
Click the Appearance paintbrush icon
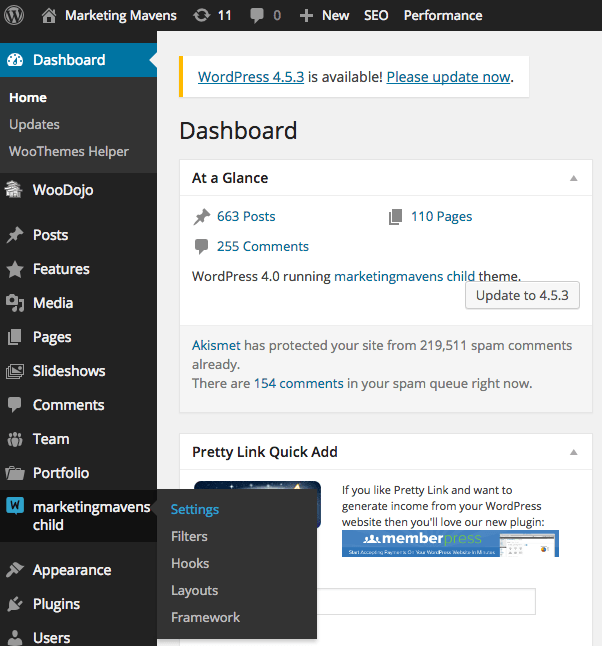tap(15, 570)
